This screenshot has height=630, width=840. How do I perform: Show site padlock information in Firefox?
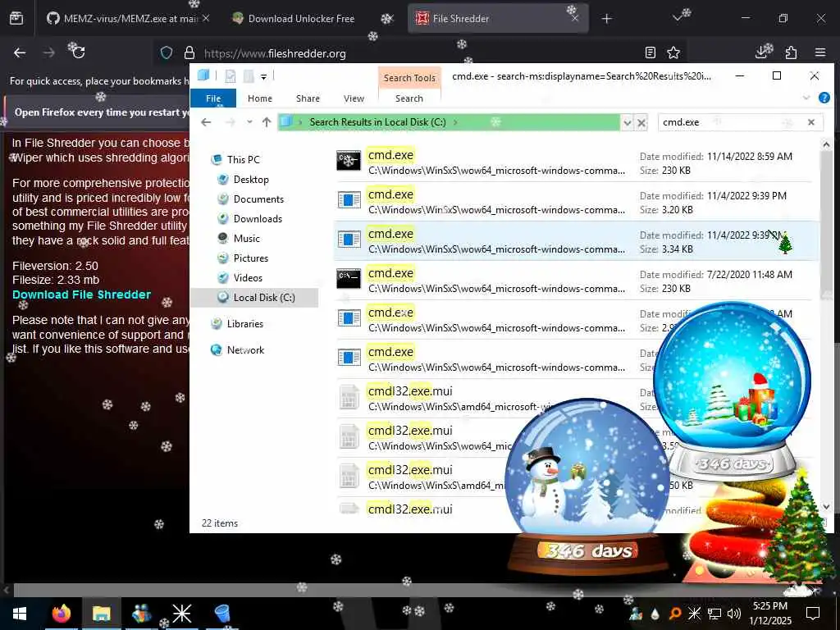click(189, 52)
